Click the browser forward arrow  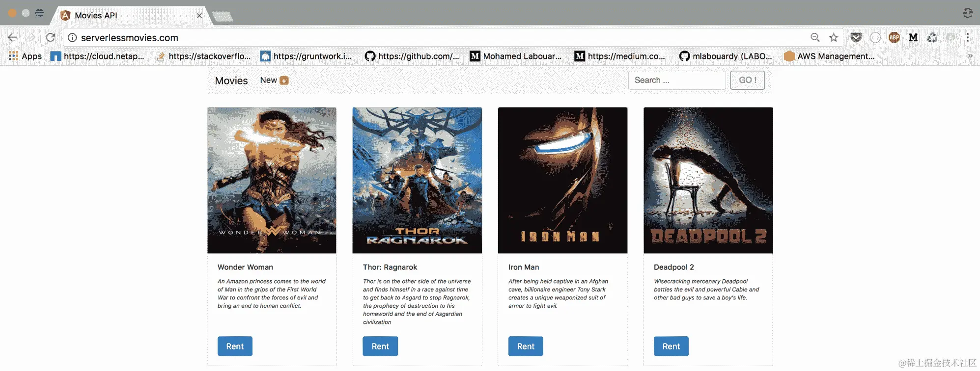point(31,37)
